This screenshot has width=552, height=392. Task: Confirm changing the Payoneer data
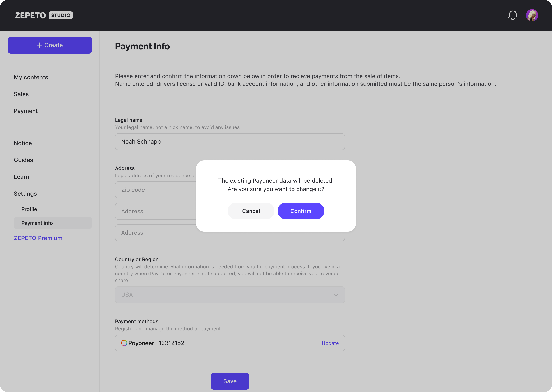[x=301, y=211]
